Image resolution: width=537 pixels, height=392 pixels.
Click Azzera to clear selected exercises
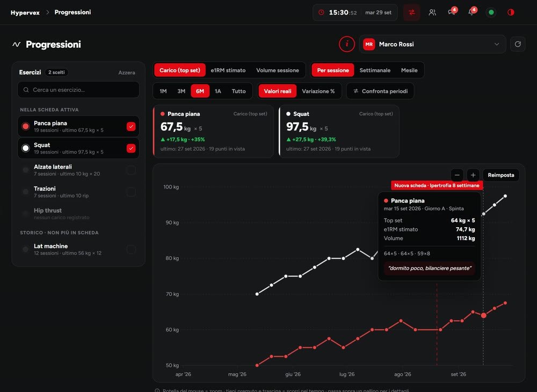point(127,72)
